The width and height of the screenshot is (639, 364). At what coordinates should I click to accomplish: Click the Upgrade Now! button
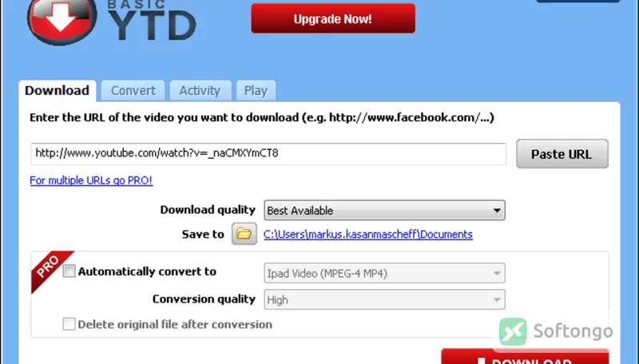point(333,18)
